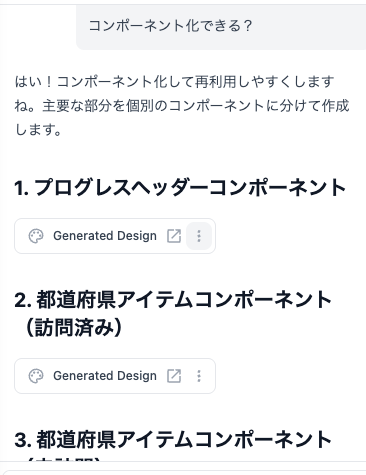This screenshot has height=475, width=366.
Task: Click Generated Design label below プログレスヘッダー heading
Action: point(105,236)
